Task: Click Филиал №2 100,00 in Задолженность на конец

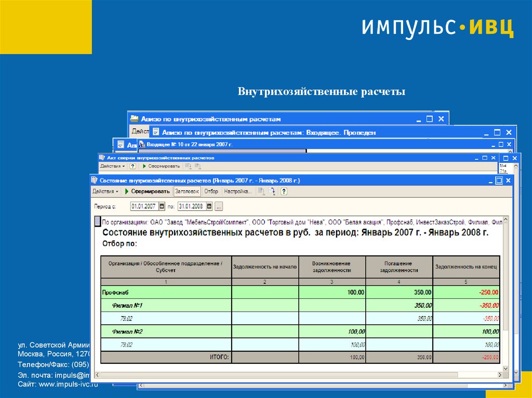Action: point(490,332)
